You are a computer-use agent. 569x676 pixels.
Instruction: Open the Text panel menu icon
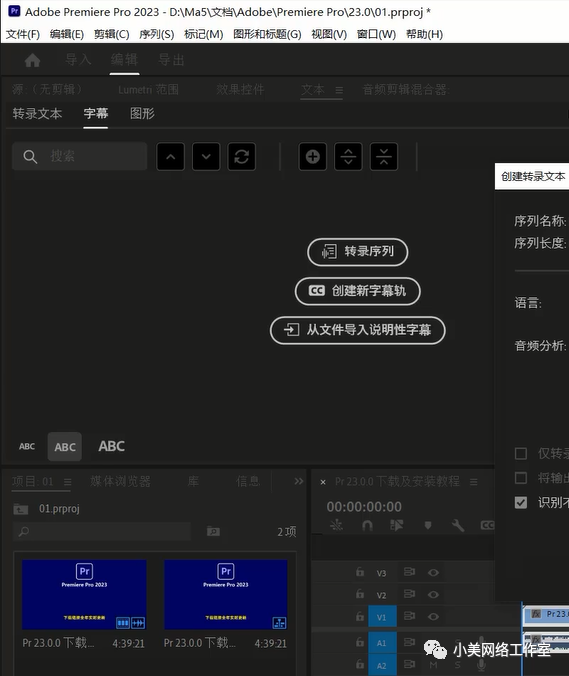pyautogui.click(x=339, y=90)
